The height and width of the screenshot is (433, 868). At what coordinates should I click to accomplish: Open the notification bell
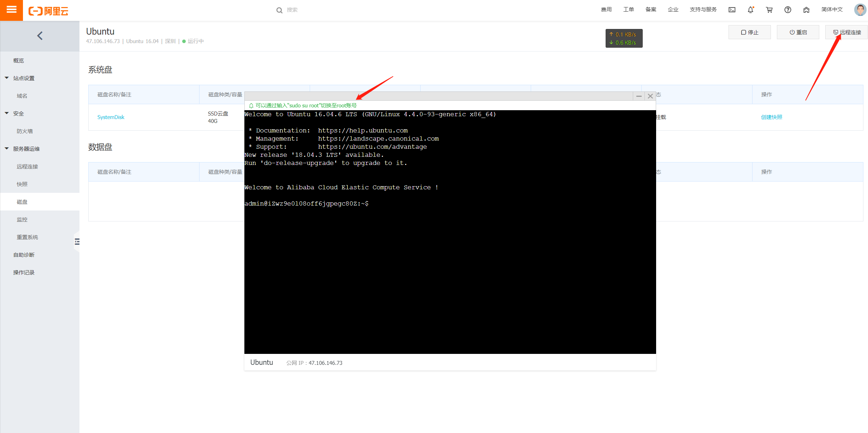[751, 10]
